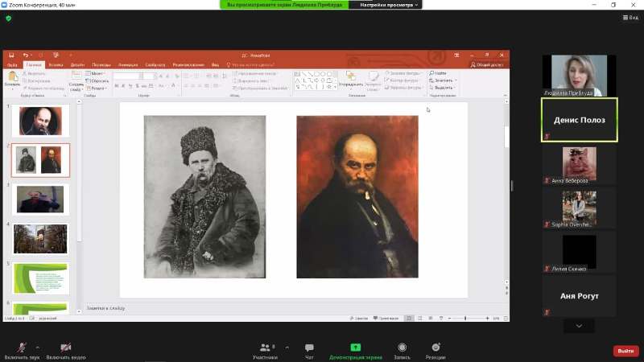This screenshot has width=644, height=362.
Task: Open the Чат chat panel
Action: click(x=309, y=347)
